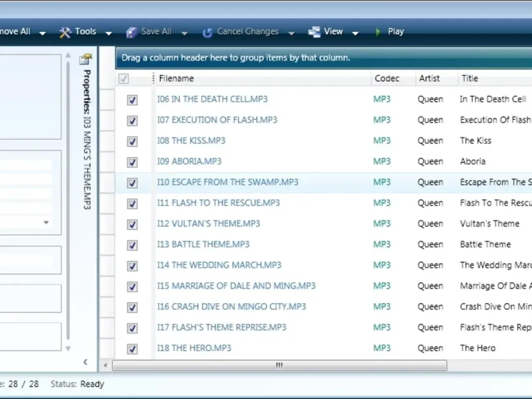Collapse the Properties panel with the left chevron
Image resolution: width=532 pixels, height=399 pixels.
click(x=86, y=362)
